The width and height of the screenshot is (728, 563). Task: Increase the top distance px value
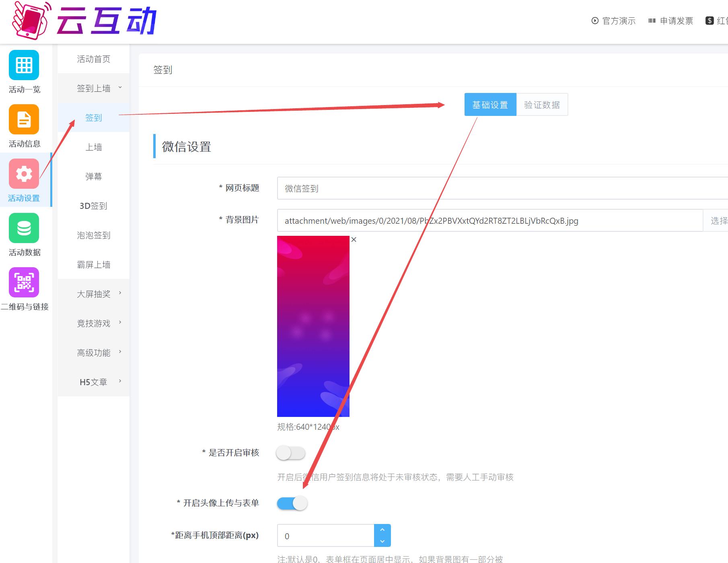(x=382, y=530)
